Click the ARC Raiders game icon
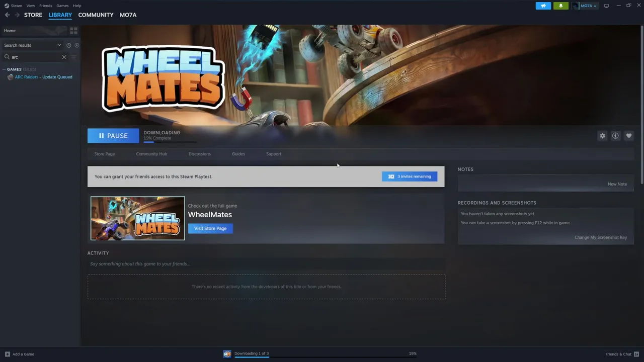644x362 pixels. pyautogui.click(x=11, y=77)
